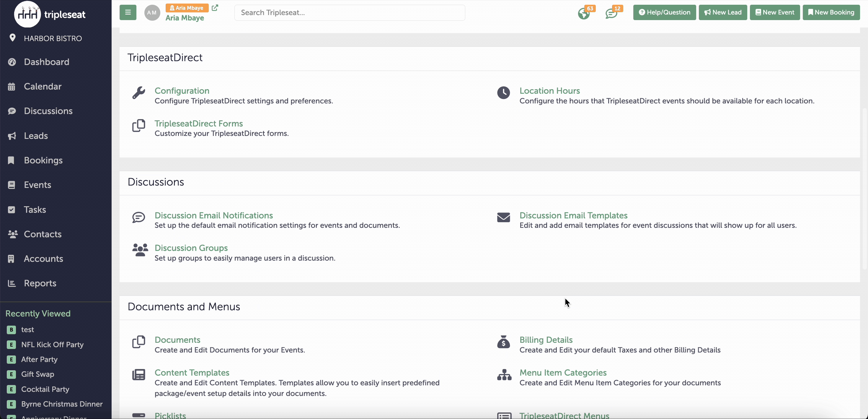The height and width of the screenshot is (419, 868).
Task: Open Contacts in the sidebar
Action: click(43, 234)
